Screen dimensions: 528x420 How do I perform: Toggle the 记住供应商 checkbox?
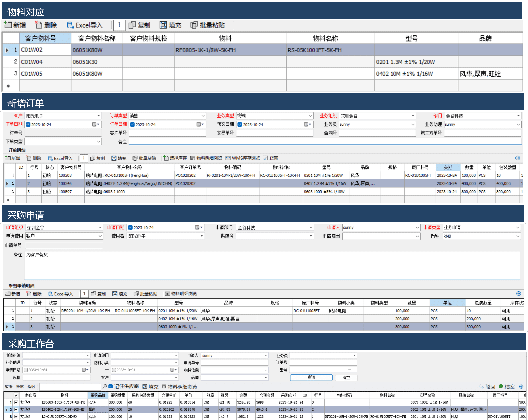point(111,386)
